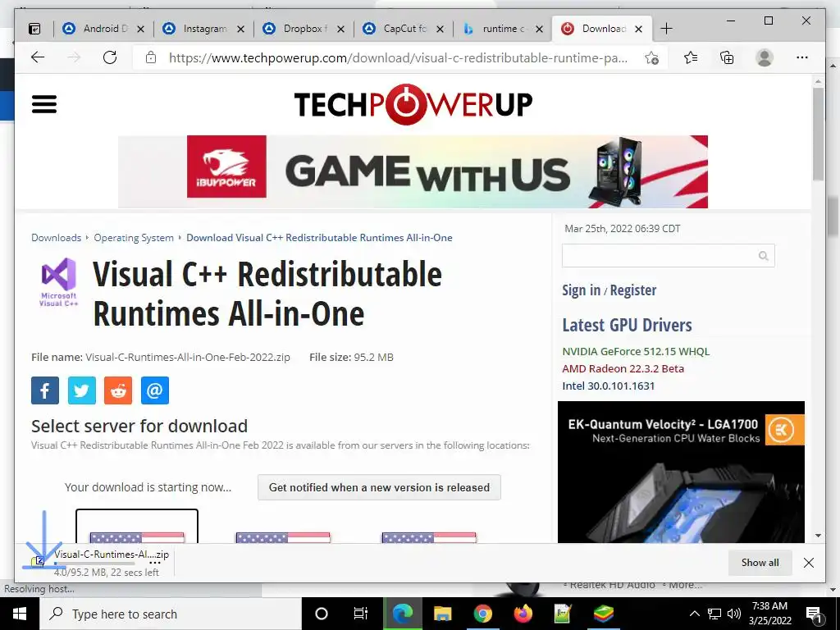This screenshot has height=630, width=840.
Task: Click Get notified when a new version is released
Action: click(x=379, y=487)
